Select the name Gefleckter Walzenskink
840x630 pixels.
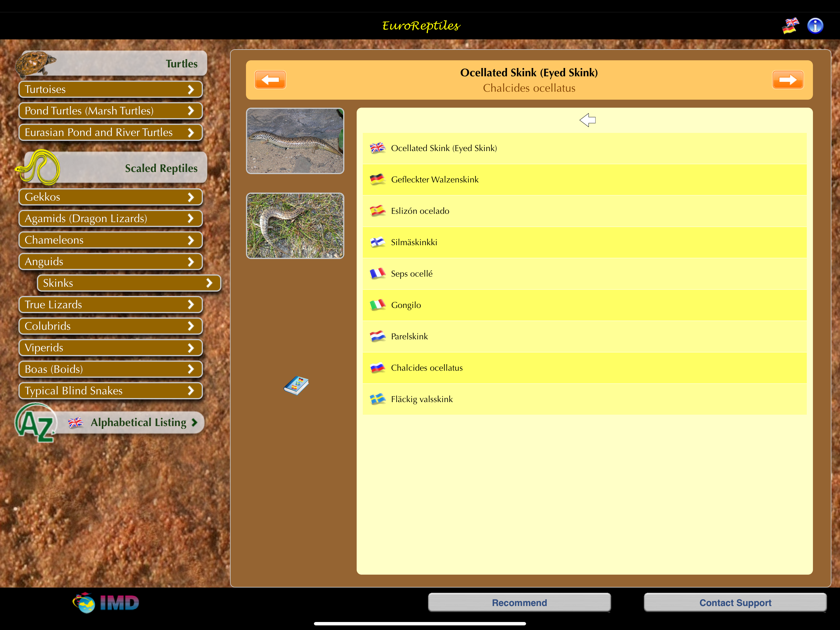tap(435, 179)
